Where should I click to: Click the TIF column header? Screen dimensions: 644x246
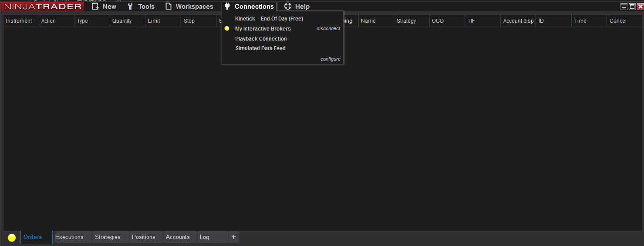click(x=482, y=20)
